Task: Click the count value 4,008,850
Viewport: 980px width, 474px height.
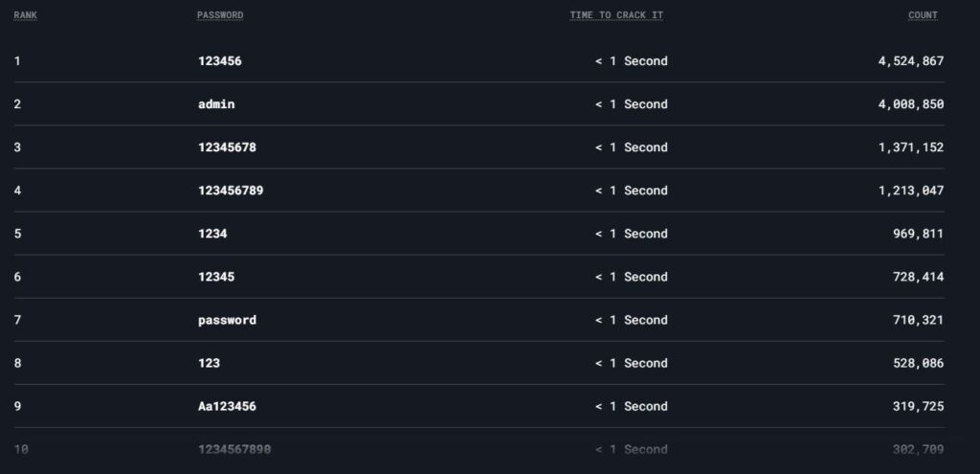Action: (x=911, y=104)
